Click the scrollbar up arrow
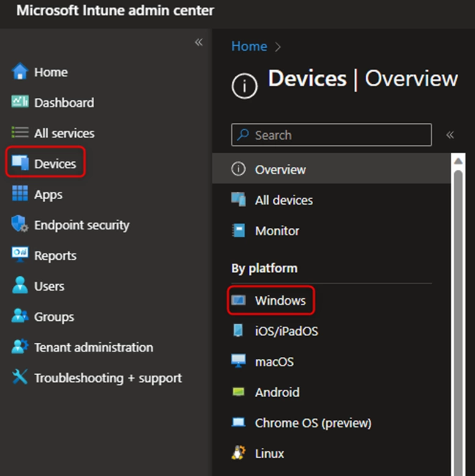Viewport: 475px width, 476px height. [x=458, y=161]
